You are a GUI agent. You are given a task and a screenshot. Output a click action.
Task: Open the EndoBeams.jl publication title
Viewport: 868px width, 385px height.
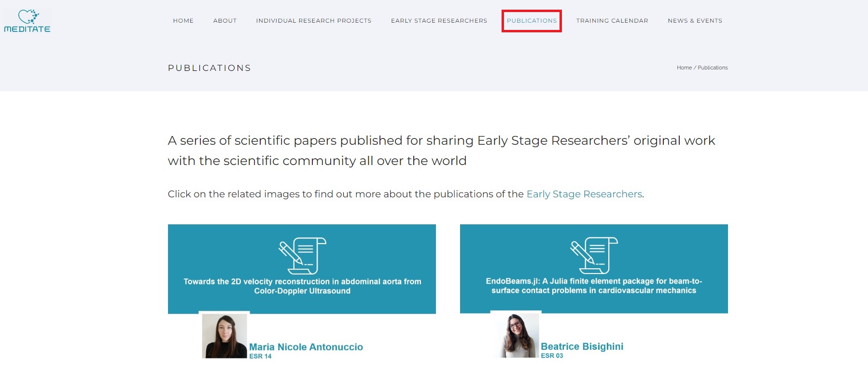(594, 286)
